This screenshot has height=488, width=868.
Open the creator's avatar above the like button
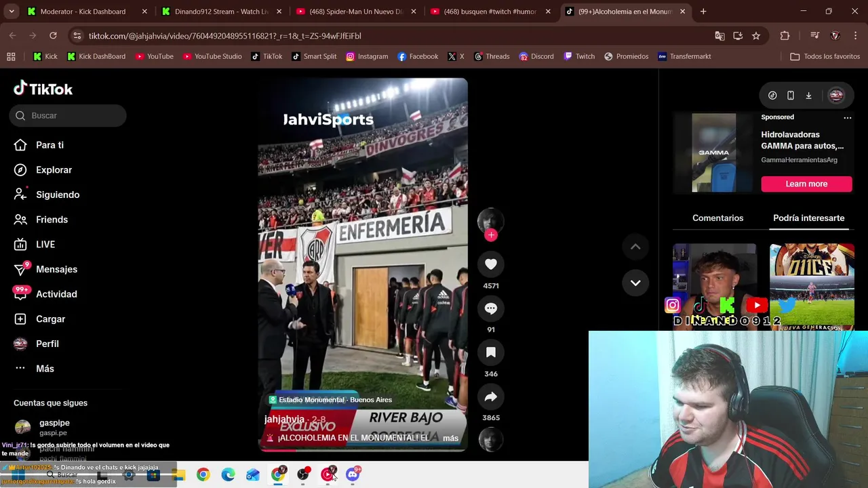pyautogui.click(x=490, y=222)
